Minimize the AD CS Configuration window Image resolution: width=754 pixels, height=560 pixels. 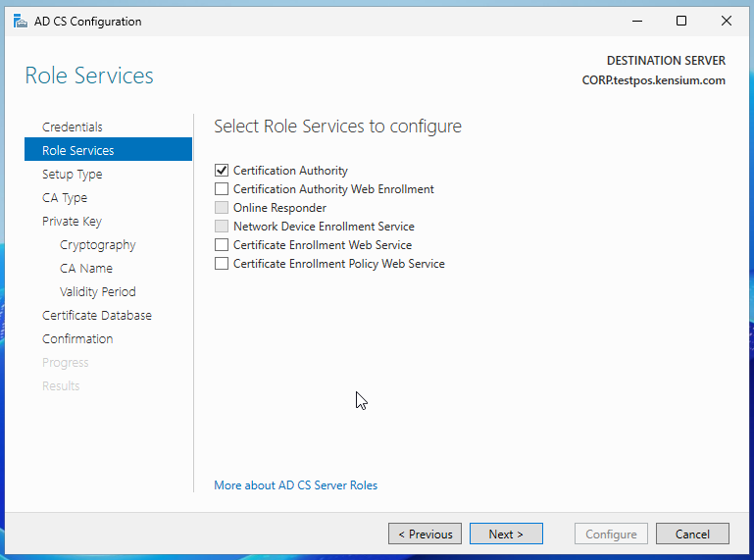(x=637, y=22)
